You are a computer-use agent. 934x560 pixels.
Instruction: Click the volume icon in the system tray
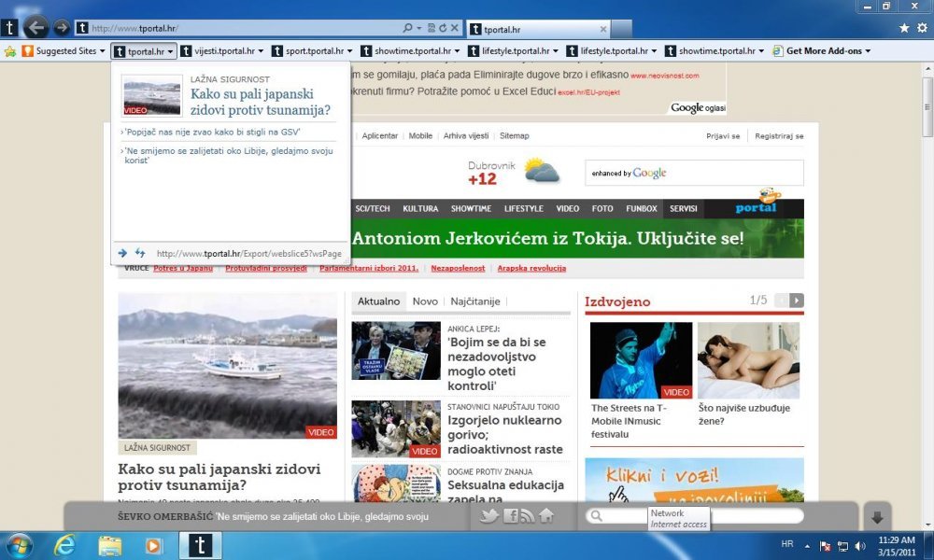[x=859, y=546]
